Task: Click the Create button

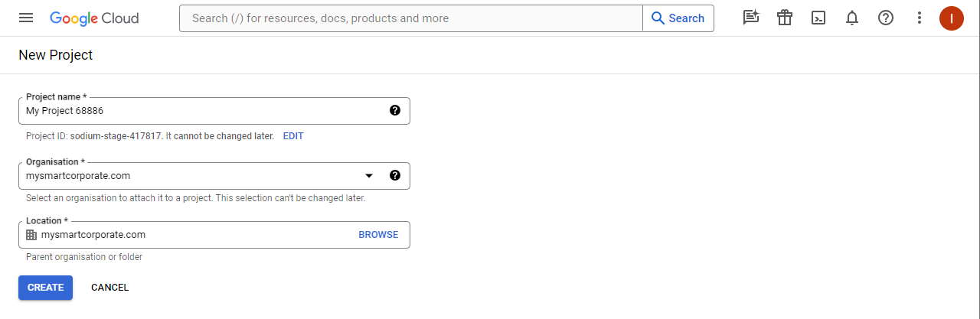Action: click(45, 288)
